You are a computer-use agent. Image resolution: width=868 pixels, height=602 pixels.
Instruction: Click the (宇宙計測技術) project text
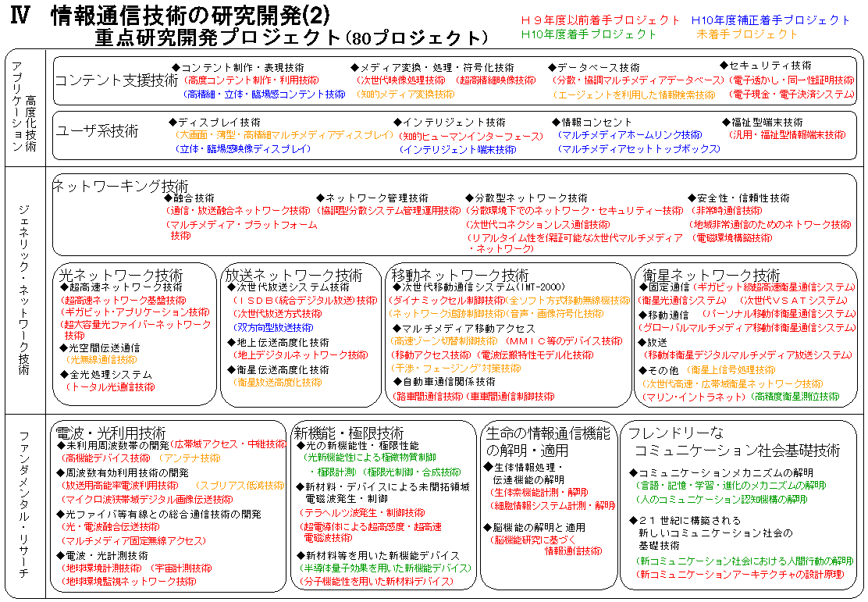[180, 568]
